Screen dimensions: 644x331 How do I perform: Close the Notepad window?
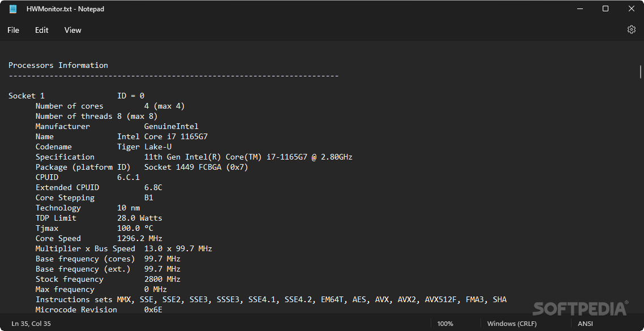[632, 8]
